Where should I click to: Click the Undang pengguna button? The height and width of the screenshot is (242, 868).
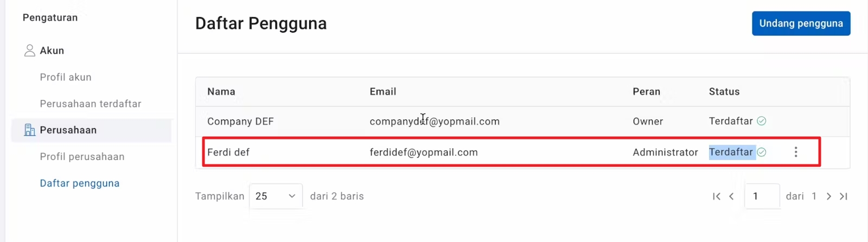click(801, 23)
